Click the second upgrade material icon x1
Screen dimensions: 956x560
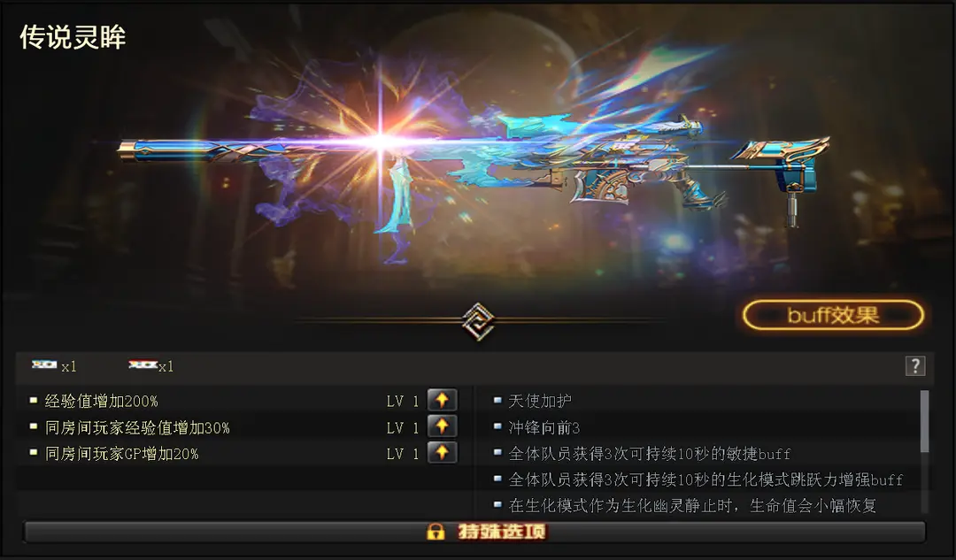coord(143,365)
